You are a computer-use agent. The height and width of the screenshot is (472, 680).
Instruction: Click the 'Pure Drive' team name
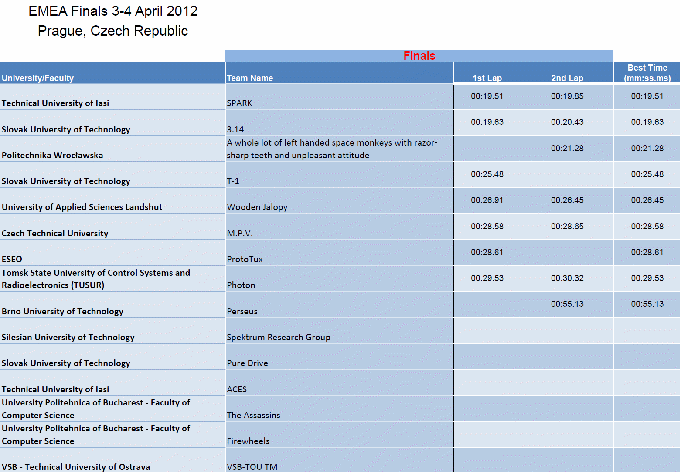248,364
